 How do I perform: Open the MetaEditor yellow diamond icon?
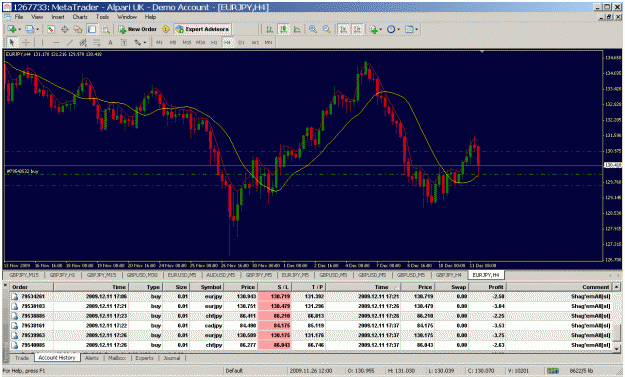pos(166,29)
